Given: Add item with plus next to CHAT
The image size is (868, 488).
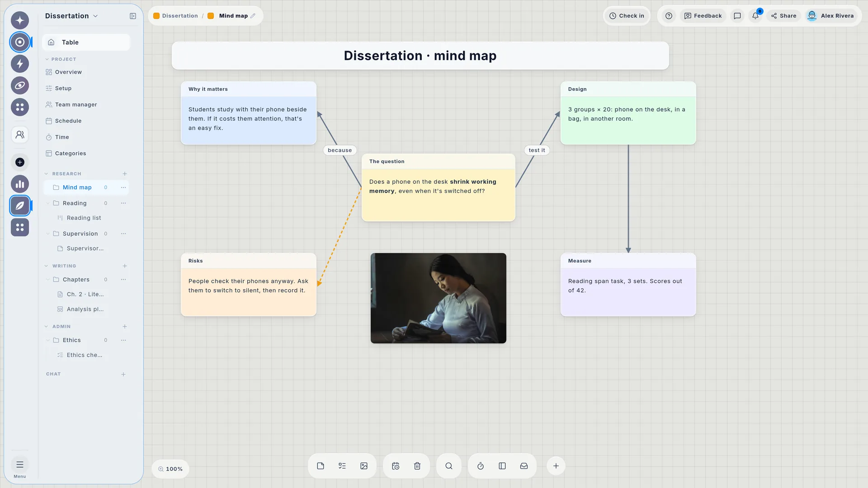Looking at the screenshot, I should [123, 374].
